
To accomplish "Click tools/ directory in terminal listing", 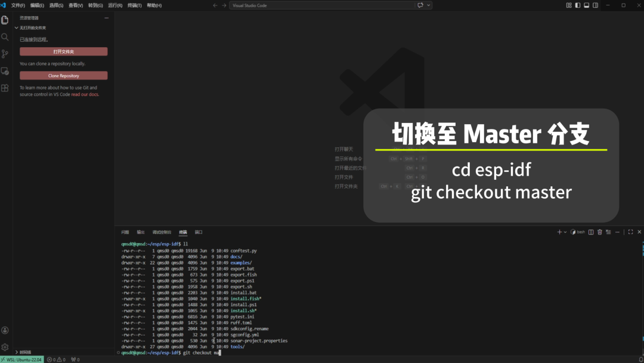I will click(x=237, y=346).
